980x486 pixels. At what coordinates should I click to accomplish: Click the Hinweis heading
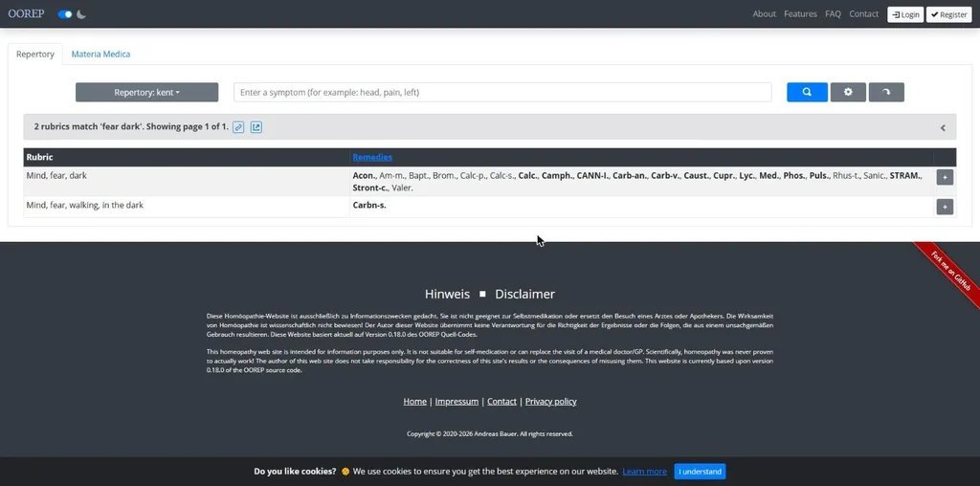447,295
